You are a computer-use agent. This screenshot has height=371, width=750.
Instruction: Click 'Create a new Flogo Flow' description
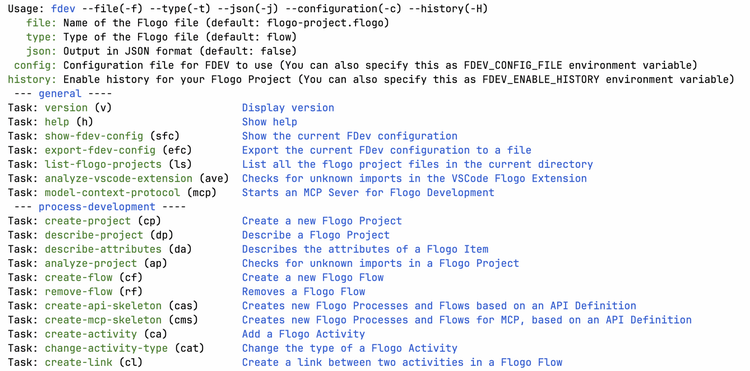[x=313, y=277]
